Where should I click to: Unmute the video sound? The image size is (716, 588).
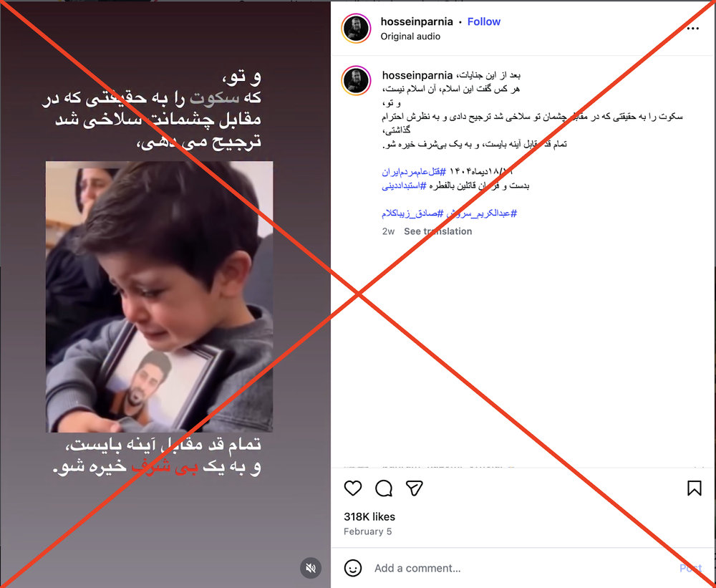click(x=311, y=568)
